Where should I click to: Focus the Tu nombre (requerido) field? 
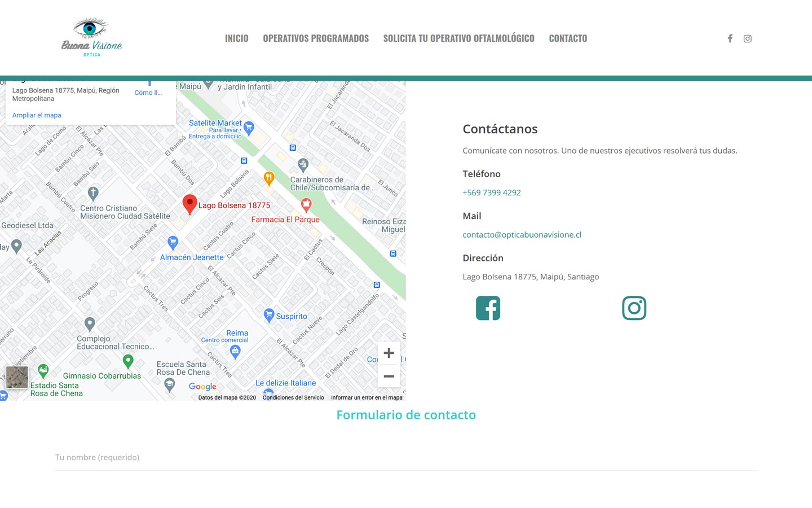pyautogui.click(x=405, y=458)
